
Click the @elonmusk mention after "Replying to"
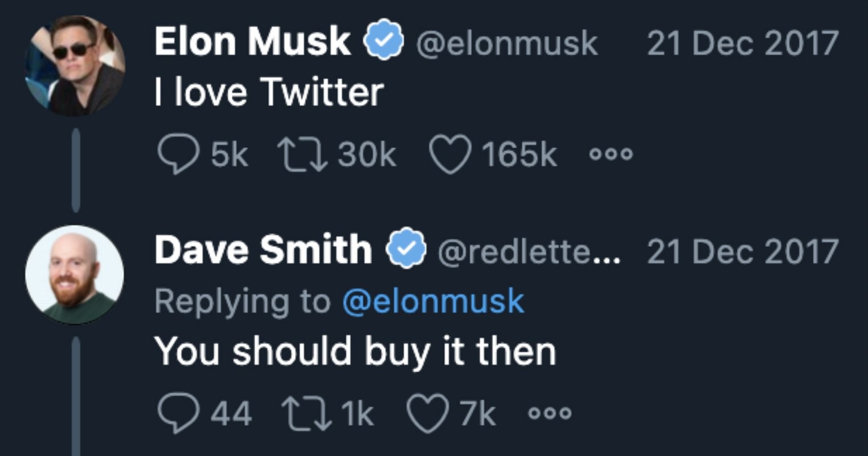click(x=433, y=302)
